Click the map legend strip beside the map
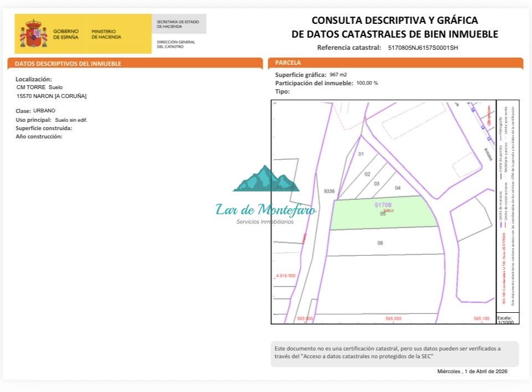The width and height of the screenshot is (532, 392). [x=508, y=206]
